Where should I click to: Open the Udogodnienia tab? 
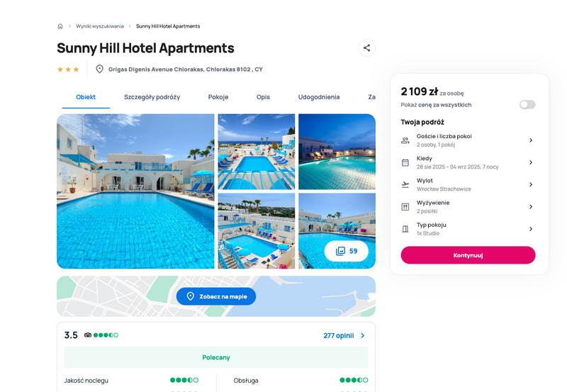coord(318,97)
